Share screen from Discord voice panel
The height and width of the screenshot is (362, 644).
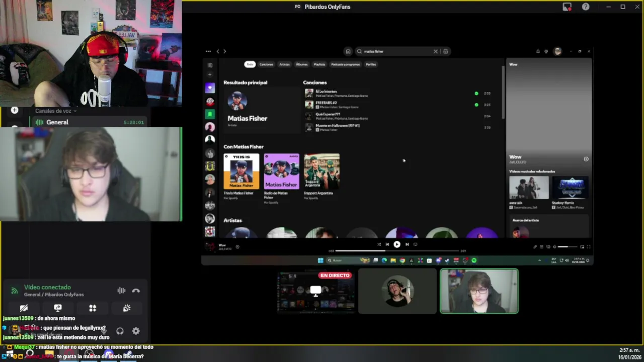click(x=58, y=308)
